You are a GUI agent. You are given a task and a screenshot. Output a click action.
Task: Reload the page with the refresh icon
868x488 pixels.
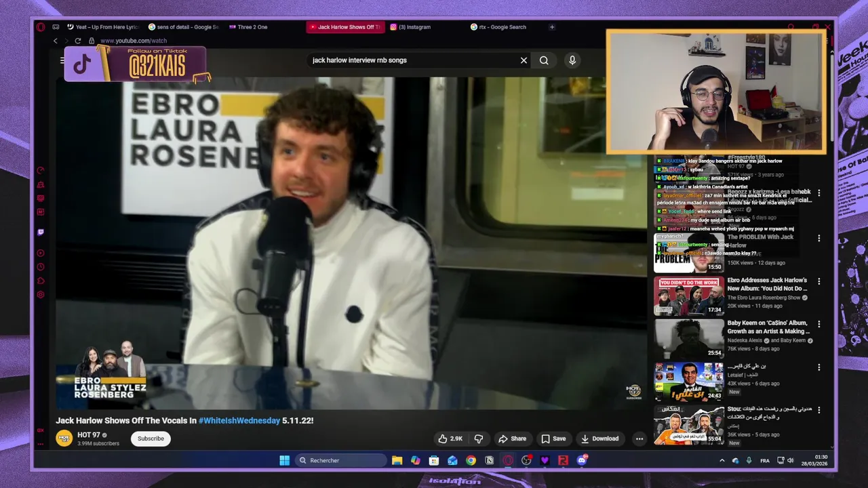[x=77, y=41]
